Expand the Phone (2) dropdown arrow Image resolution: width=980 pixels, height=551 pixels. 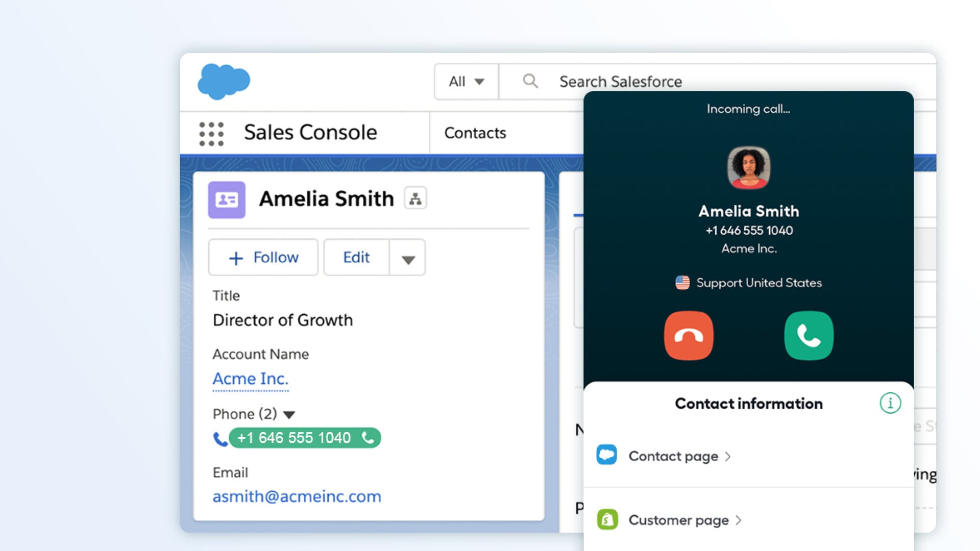[x=289, y=415]
